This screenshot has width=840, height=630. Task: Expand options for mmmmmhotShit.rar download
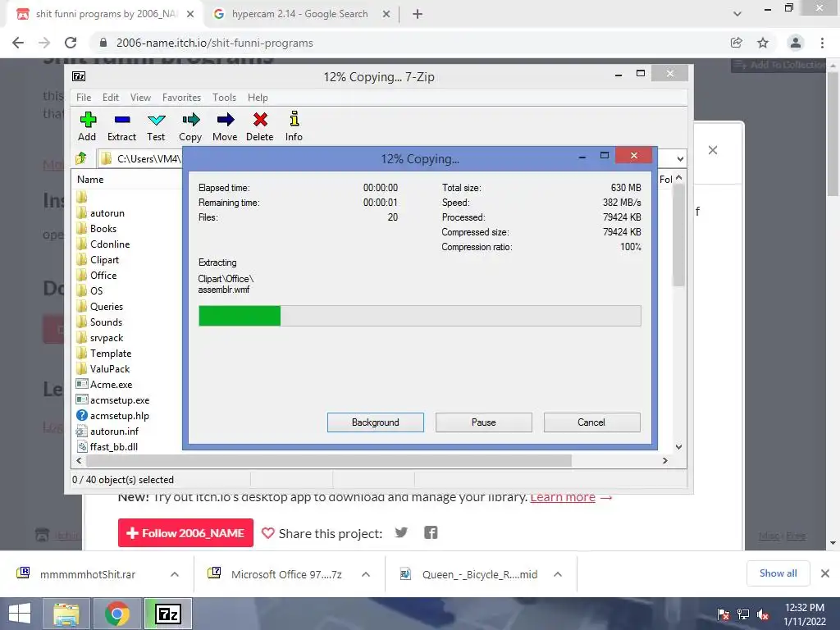pos(175,574)
